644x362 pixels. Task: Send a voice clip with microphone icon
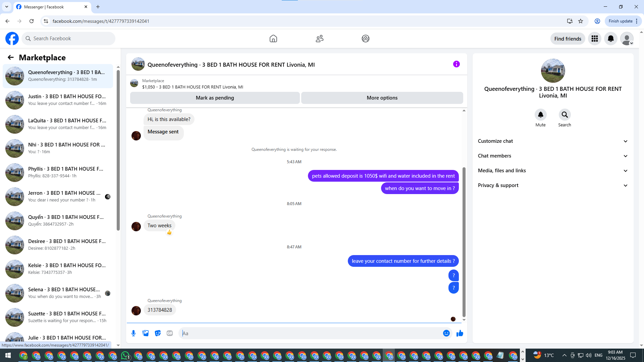[x=133, y=333]
